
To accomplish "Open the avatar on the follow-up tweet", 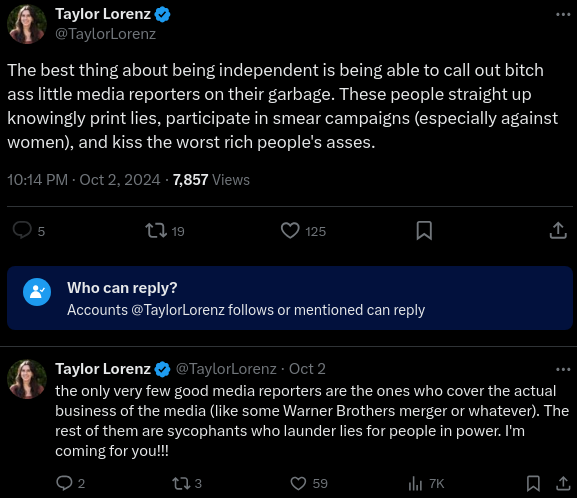I will click(x=27, y=379).
